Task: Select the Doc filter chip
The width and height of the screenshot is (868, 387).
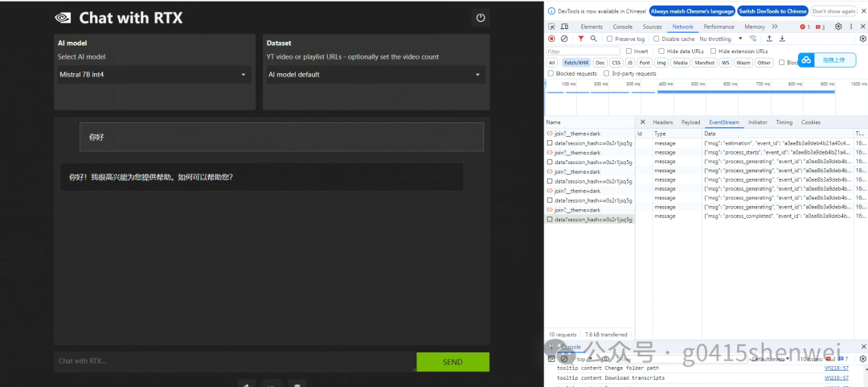Action: pos(600,63)
